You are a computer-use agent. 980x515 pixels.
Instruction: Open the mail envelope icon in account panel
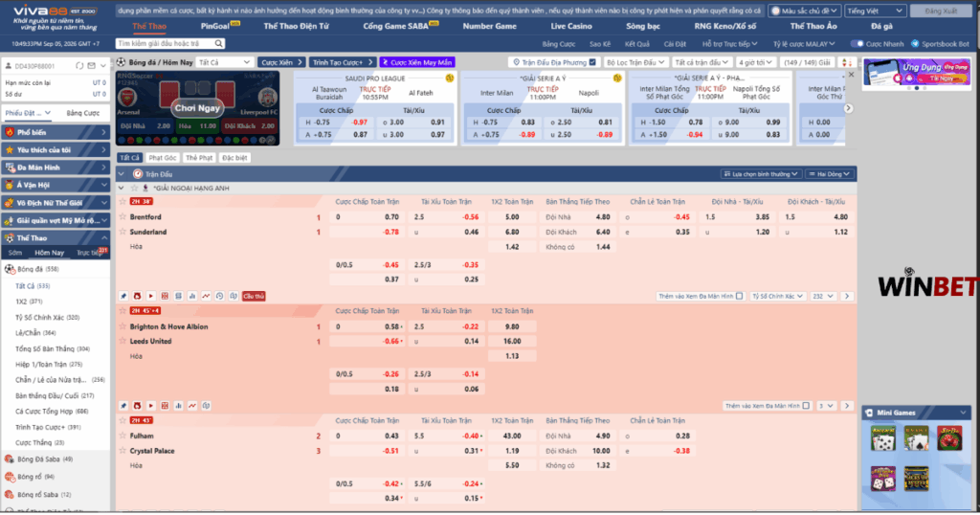[x=92, y=66]
